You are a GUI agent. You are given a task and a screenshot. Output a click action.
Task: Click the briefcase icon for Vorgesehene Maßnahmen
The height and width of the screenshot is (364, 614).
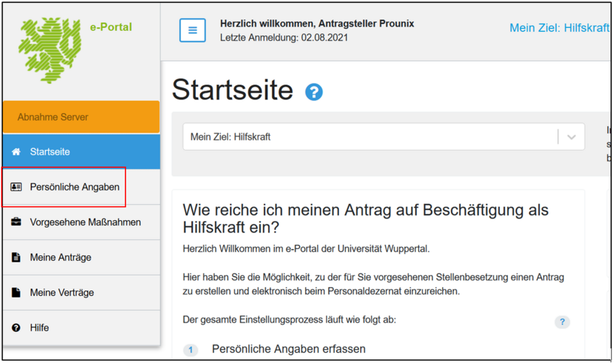[16, 222]
